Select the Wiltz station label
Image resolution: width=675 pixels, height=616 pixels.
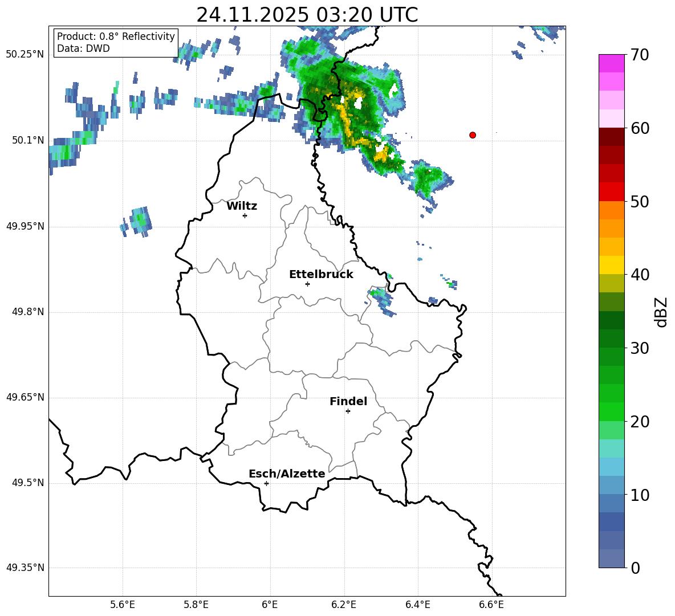tap(242, 206)
